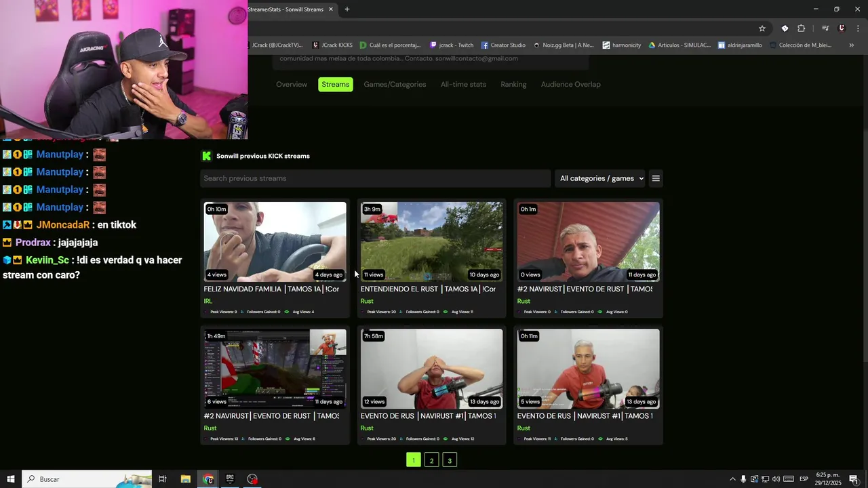868x488 pixels.
Task: Switch to All-time stats tab
Action: point(463,85)
